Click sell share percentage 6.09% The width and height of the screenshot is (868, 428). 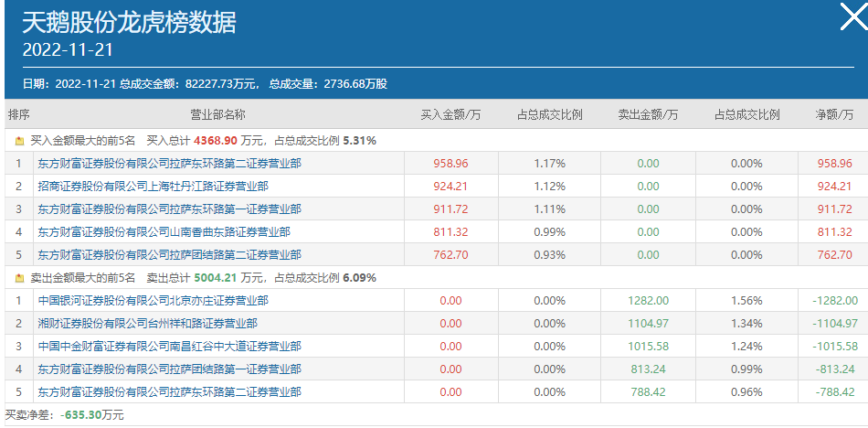click(x=359, y=278)
